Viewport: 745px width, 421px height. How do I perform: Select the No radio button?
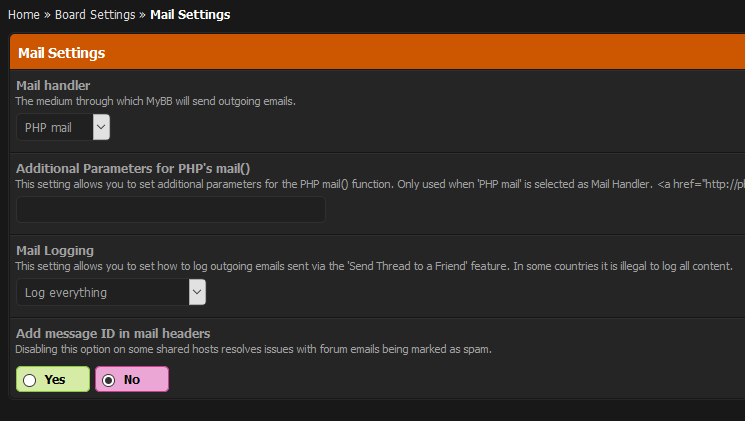109,380
